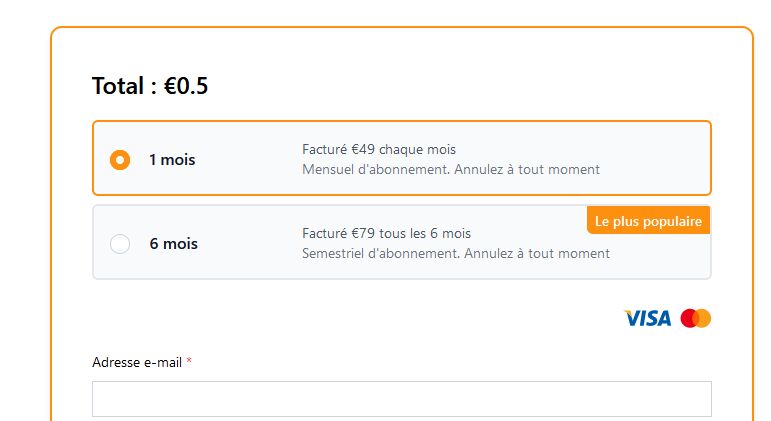Viewport: 771px width, 421px height.
Task: Click the Mastercard logo
Action: pos(696,318)
